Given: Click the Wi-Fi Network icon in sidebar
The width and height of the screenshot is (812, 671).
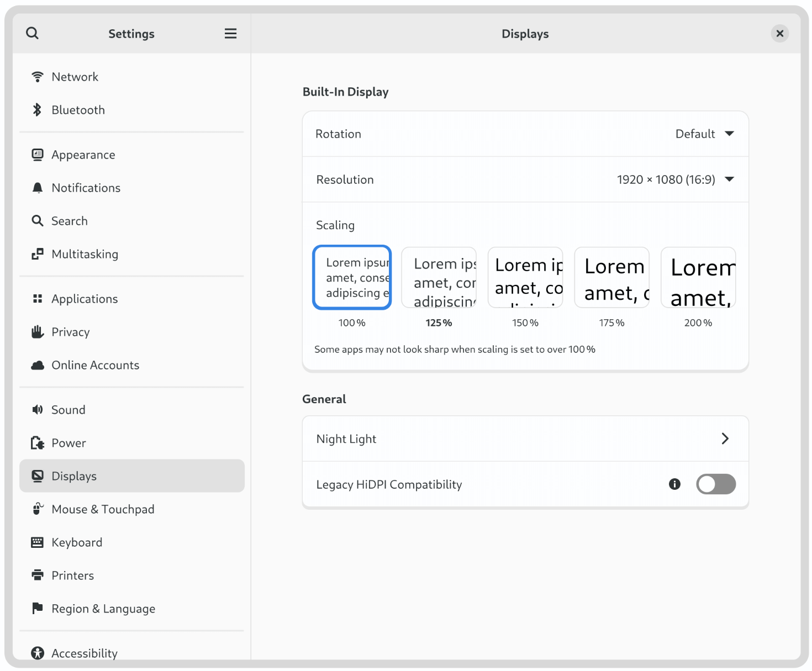Looking at the screenshot, I should click(37, 77).
